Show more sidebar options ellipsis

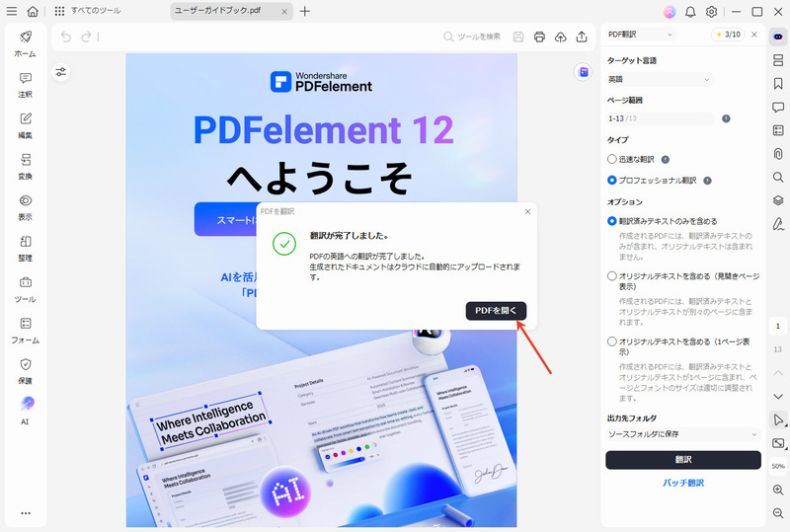26,513
